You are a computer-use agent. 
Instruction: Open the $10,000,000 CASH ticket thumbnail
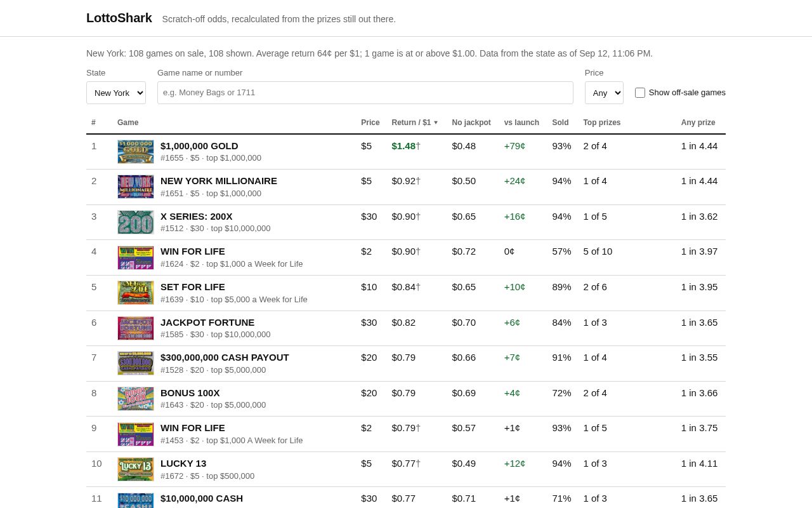pyautogui.click(x=136, y=500)
